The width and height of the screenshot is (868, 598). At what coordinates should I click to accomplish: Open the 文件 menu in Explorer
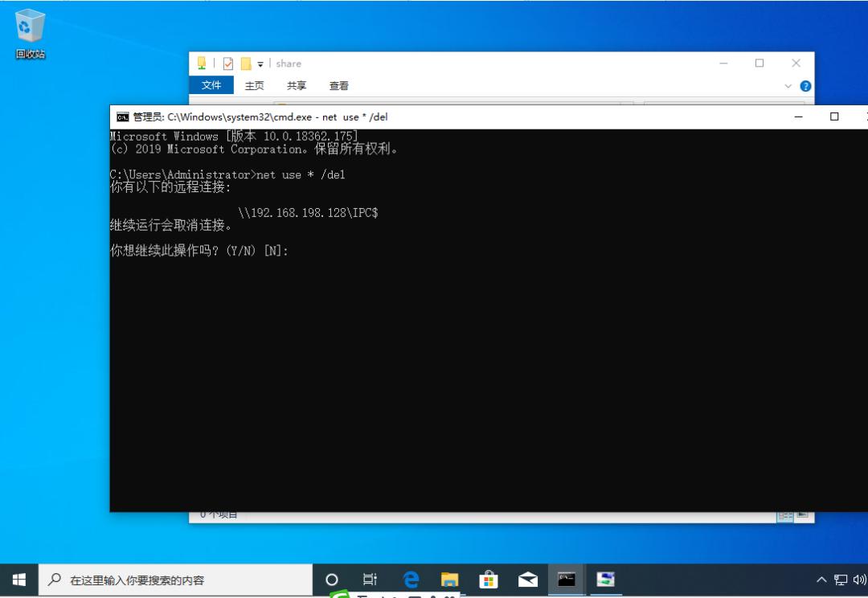pos(211,86)
